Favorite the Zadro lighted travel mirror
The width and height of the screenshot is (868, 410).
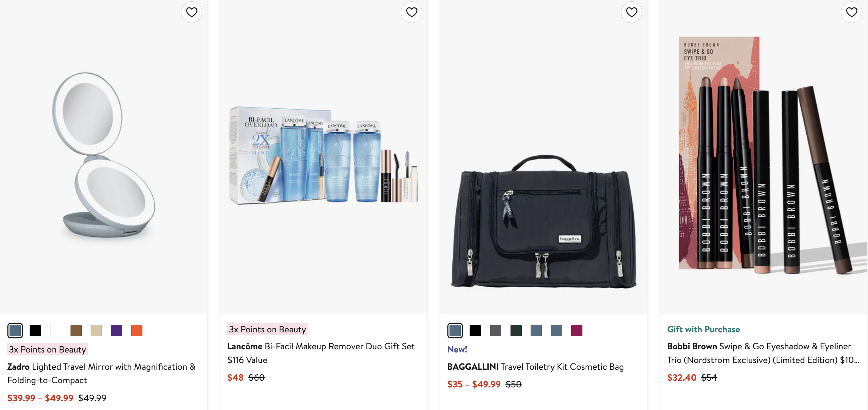[191, 12]
